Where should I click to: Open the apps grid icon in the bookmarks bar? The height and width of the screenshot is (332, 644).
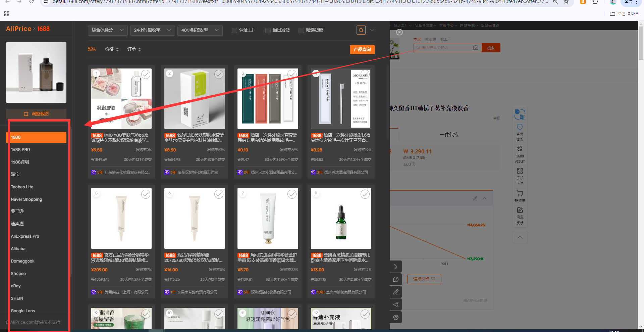point(7,14)
